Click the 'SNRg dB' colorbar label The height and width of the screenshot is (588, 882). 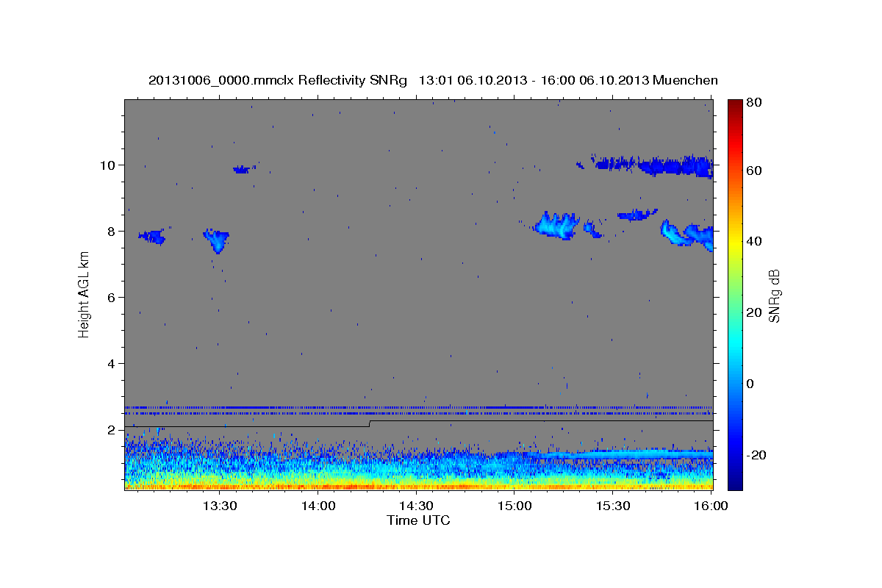pyautogui.click(x=774, y=296)
